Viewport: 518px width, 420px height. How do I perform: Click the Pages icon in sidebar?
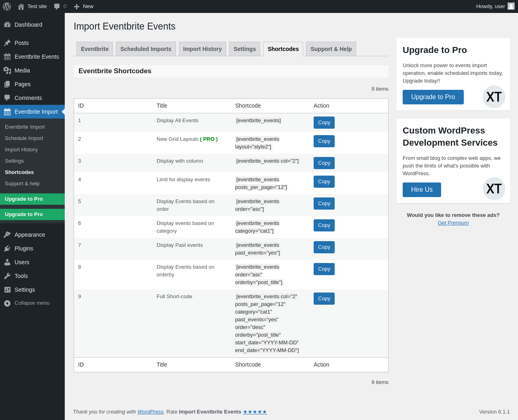7,84
